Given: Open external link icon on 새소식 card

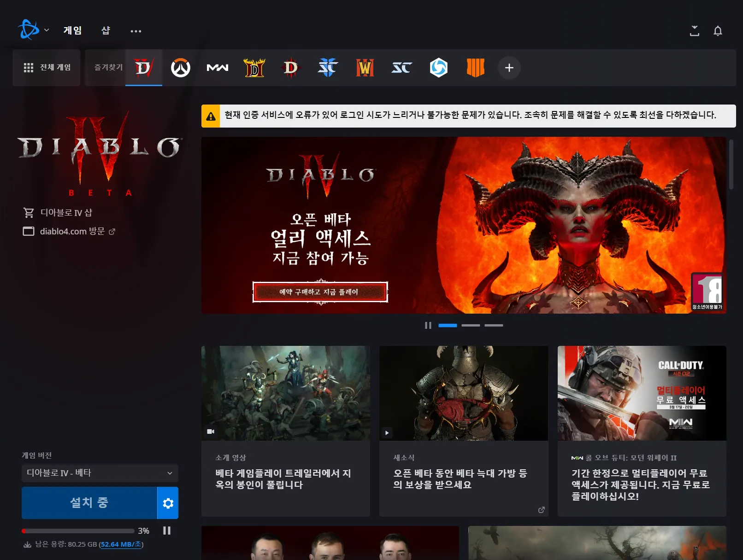Looking at the screenshot, I should (542, 509).
